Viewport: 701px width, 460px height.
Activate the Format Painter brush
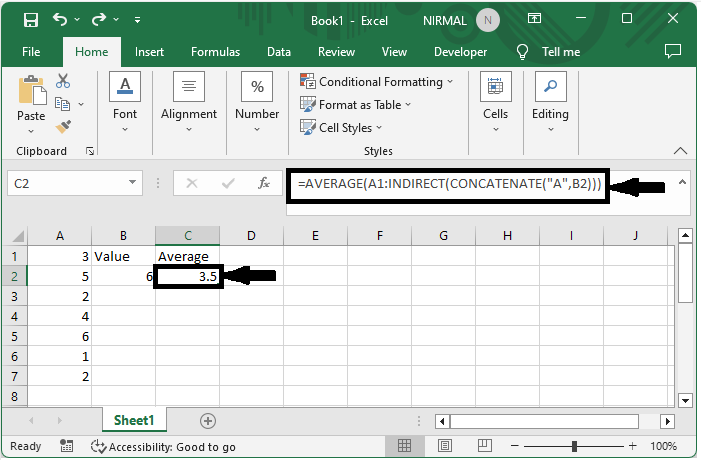coord(63,127)
